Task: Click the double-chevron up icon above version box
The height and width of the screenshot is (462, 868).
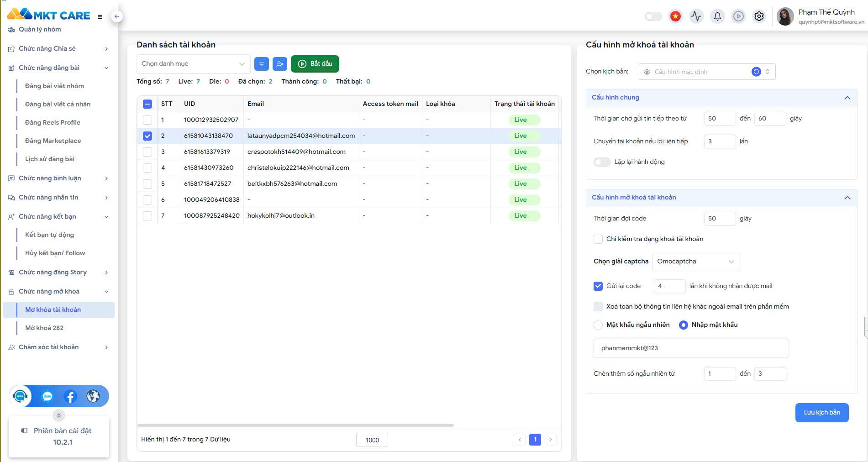Action: (58, 415)
